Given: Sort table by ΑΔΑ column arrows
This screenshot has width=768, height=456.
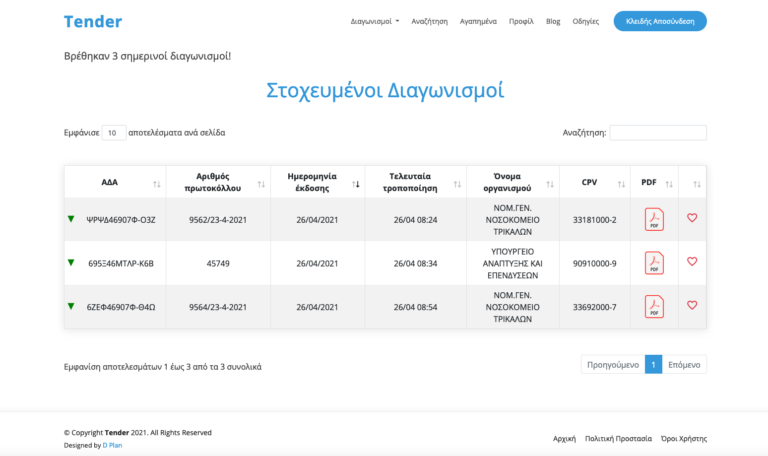Looking at the screenshot, I should click(156, 184).
